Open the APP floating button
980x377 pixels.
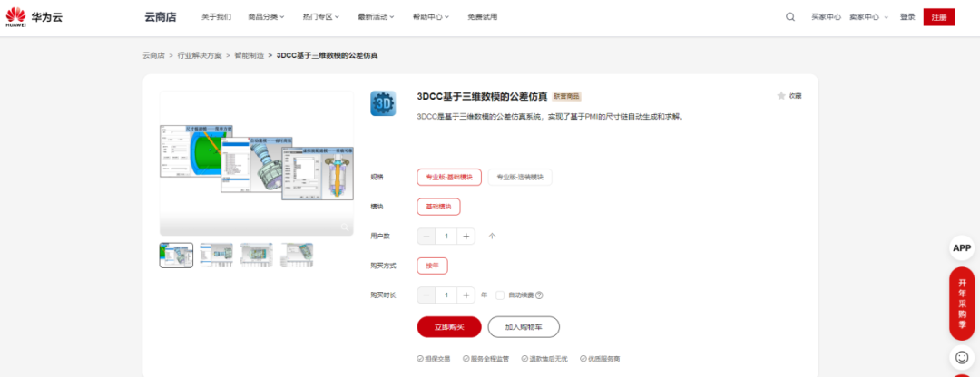(961, 247)
